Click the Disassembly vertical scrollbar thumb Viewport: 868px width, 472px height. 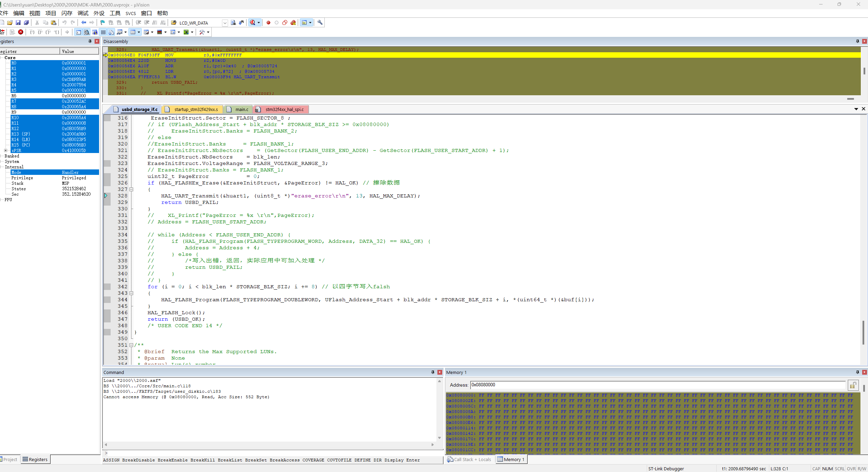coord(864,71)
